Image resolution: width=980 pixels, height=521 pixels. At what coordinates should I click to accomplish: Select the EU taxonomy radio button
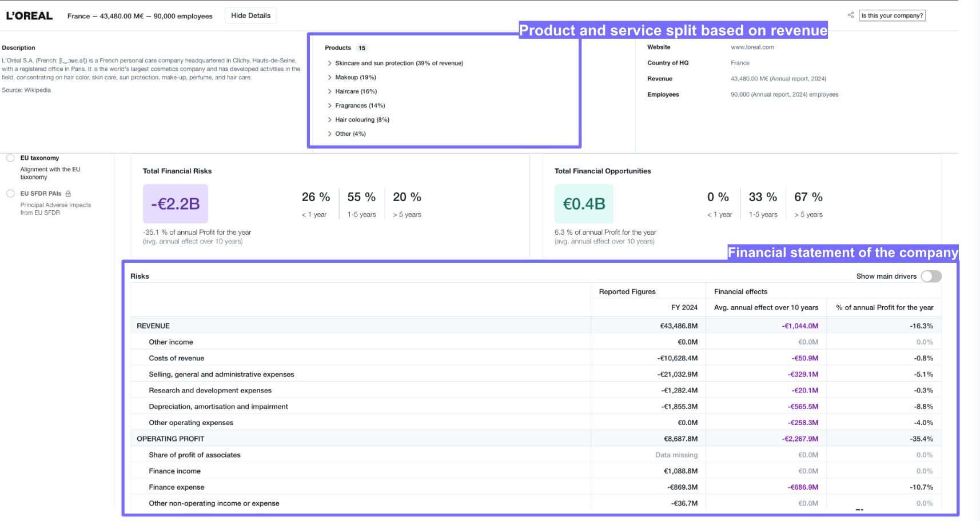[10, 158]
